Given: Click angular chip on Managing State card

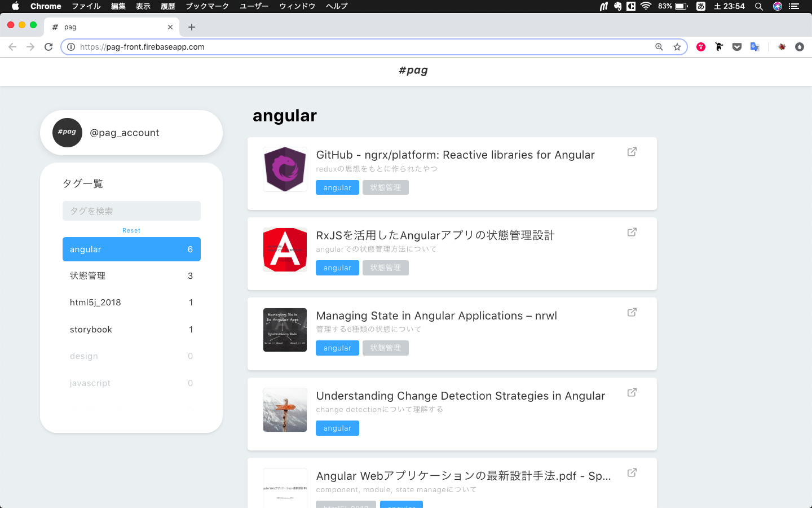Looking at the screenshot, I should pyautogui.click(x=337, y=348).
